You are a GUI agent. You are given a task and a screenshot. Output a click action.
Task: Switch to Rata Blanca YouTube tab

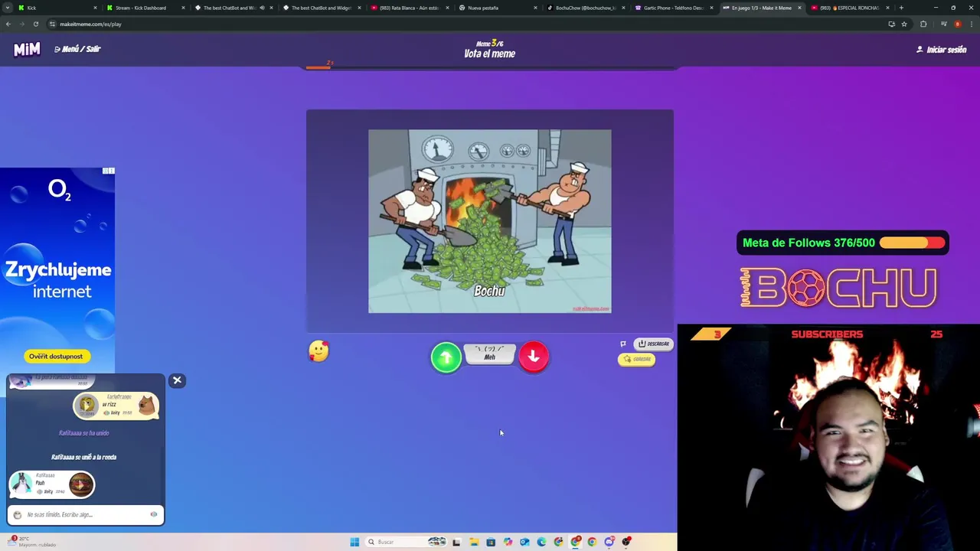[410, 8]
